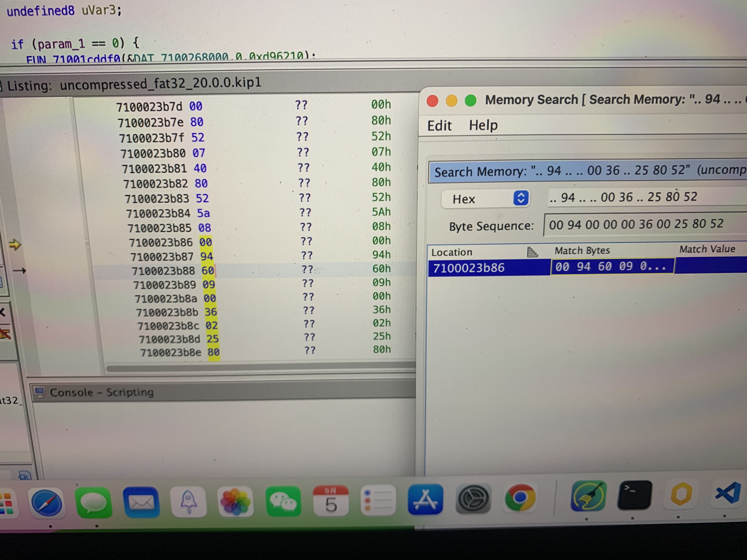Click the 36h value in the Listing

[382, 309]
